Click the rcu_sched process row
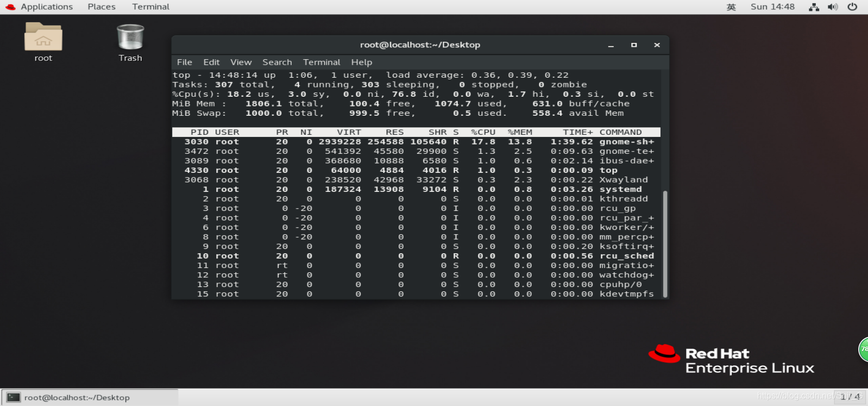Image resolution: width=868 pixels, height=406 pixels. coord(416,256)
